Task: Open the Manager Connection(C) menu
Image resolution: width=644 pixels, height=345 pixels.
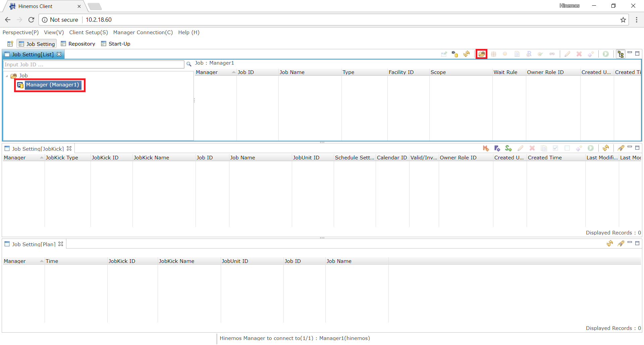Action: click(143, 32)
